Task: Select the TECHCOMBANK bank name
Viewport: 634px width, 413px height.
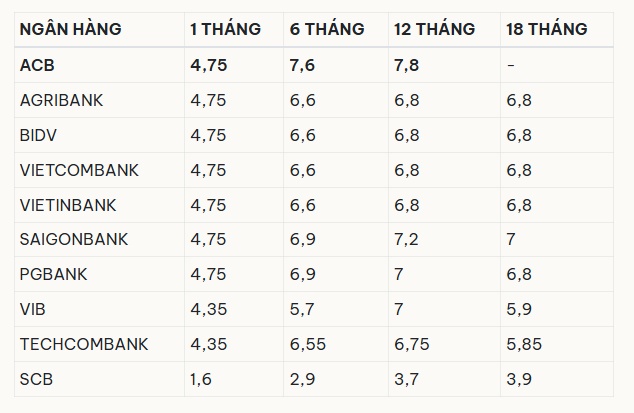Action: pos(84,344)
